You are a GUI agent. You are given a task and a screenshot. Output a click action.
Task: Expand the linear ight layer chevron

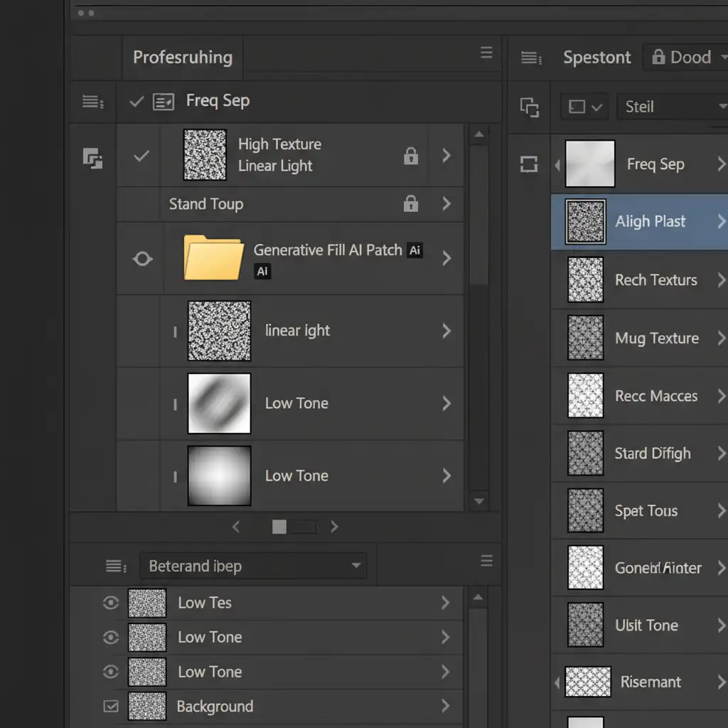coord(446,331)
